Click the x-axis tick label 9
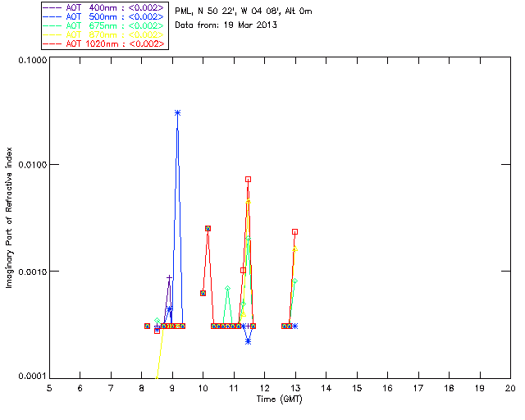The image size is (525, 420). point(172,388)
